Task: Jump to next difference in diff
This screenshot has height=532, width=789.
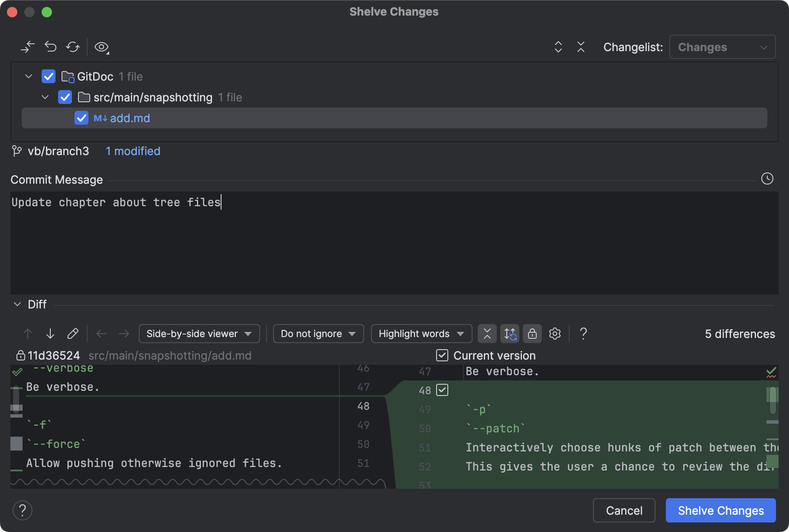Action: pyautogui.click(x=50, y=334)
